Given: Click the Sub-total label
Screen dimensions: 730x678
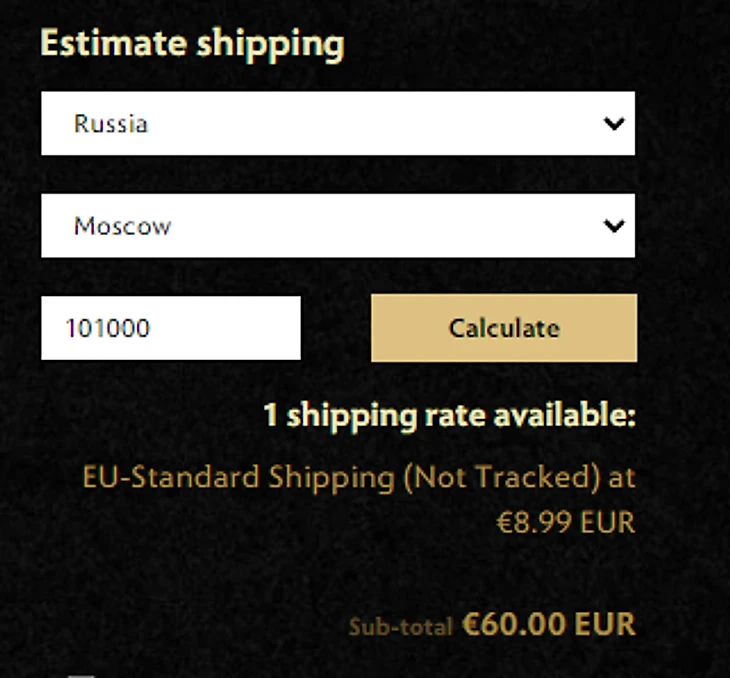Looking at the screenshot, I should (400, 628).
